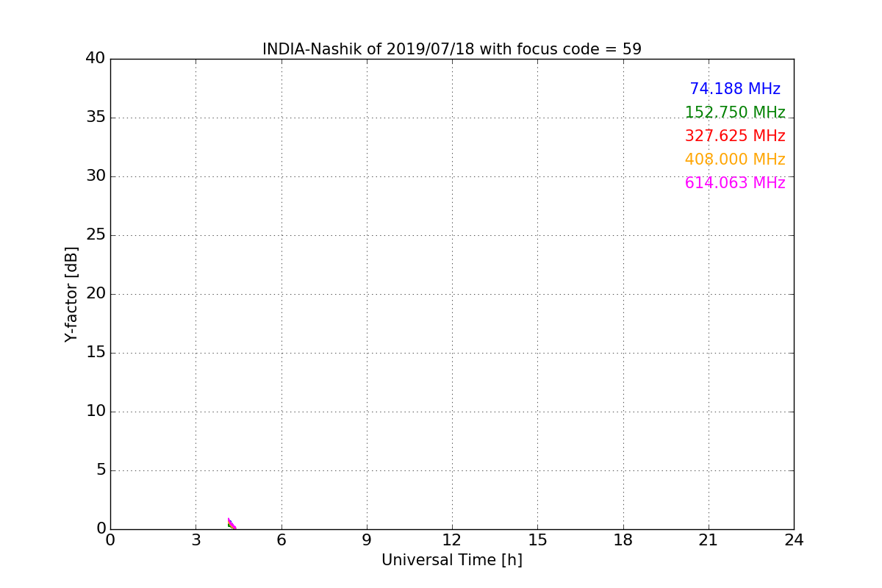Click the magenta data cluster near 4 h
Viewport: 882px width, 588px height.
(x=232, y=523)
